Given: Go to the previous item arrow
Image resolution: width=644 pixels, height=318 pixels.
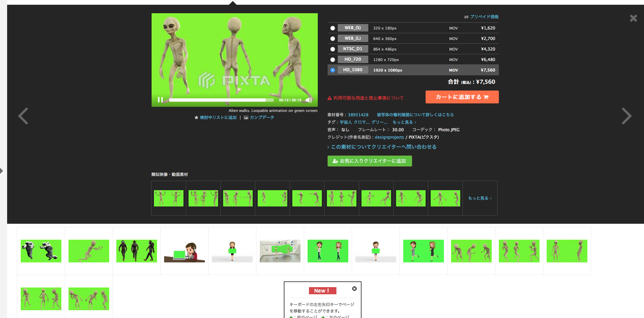Looking at the screenshot, I should [23, 116].
